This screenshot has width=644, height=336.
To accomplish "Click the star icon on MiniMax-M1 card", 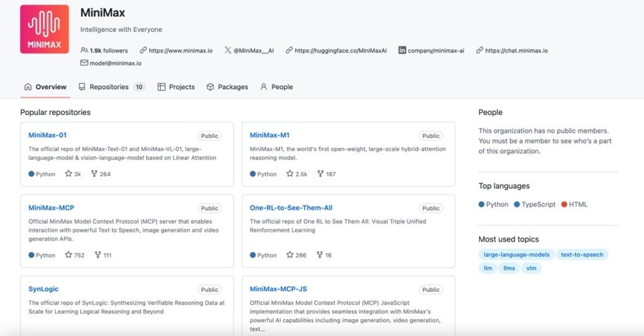I will (290, 173).
